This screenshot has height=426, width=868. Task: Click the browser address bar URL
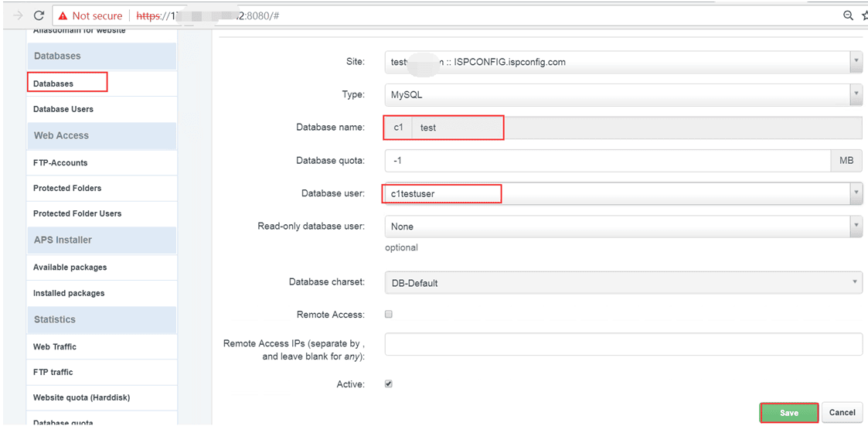208,16
